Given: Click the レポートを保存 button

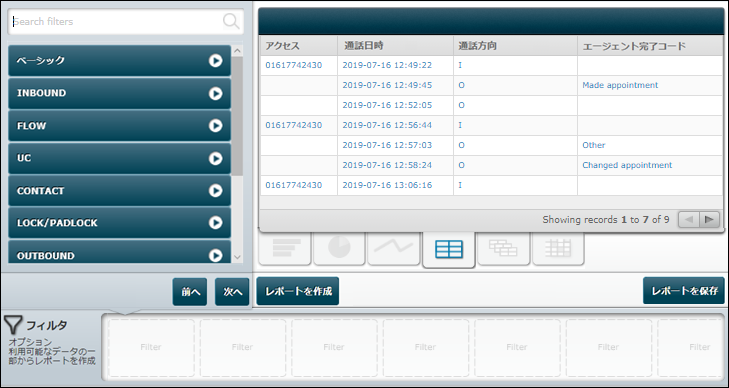Looking at the screenshot, I should pos(684,290).
